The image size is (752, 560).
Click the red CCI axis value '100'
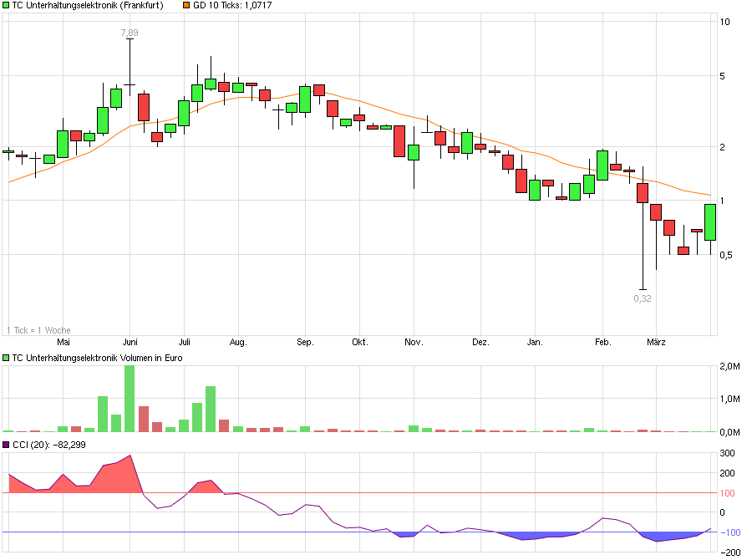click(728, 493)
